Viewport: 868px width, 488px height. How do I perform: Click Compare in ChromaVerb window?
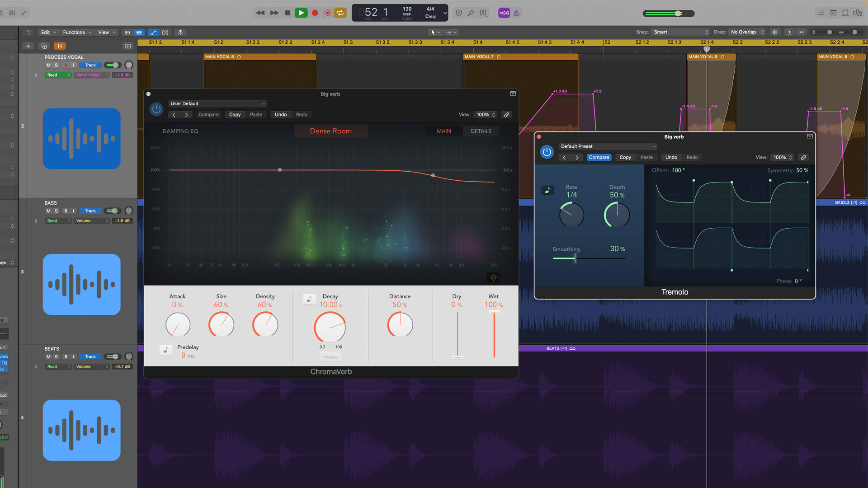(208, 115)
